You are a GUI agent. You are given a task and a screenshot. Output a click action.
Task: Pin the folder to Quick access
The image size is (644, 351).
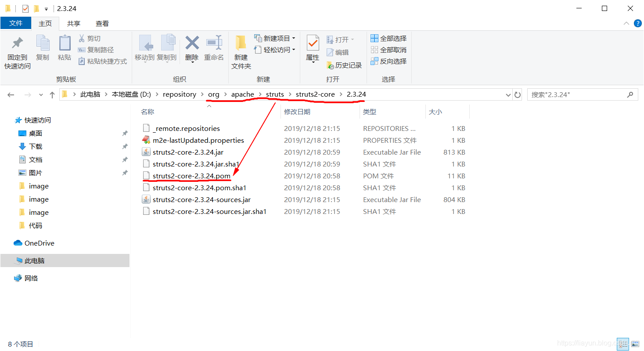coord(18,52)
